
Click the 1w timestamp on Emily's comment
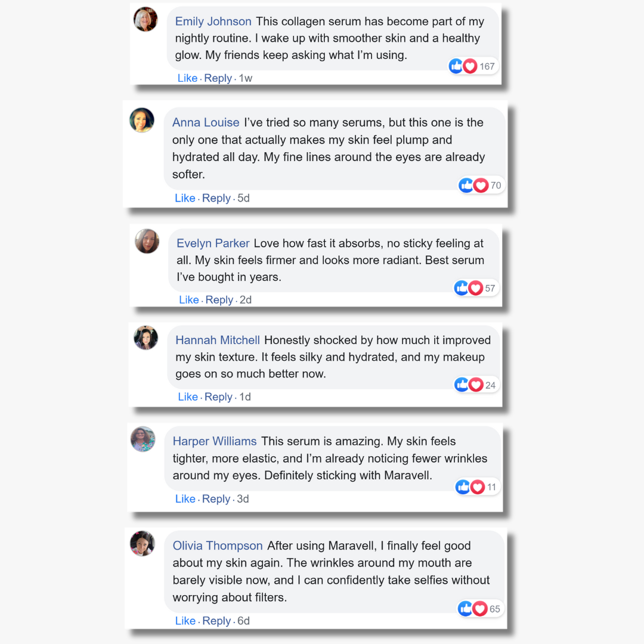(246, 78)
